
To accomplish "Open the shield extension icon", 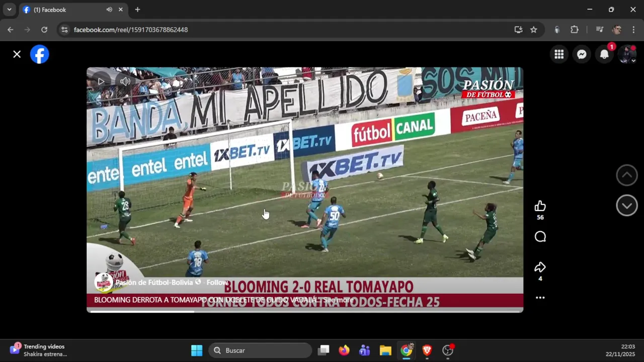I will coord(557,30).
